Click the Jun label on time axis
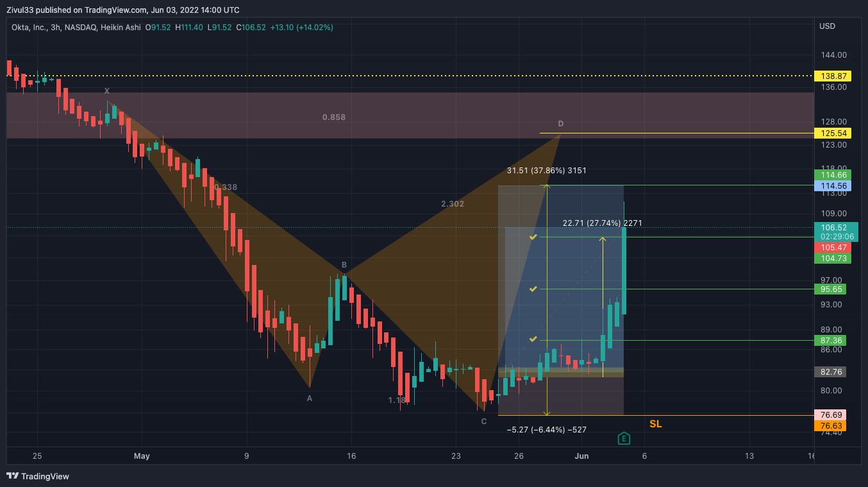The width and height of the screenshot is (868, 487). [x=581, y=456]
